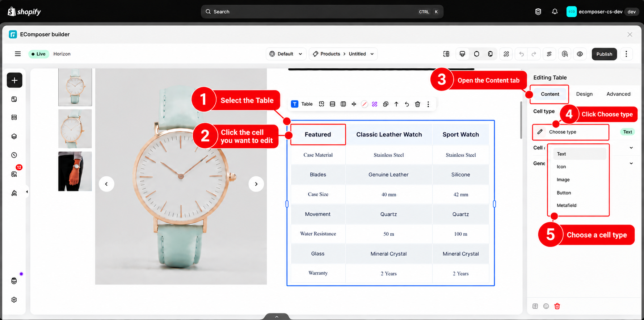The width and height of the screenshot is (644, 320).
Task: Collapse the left panel with the small arrow
Action: click(27, 192)
